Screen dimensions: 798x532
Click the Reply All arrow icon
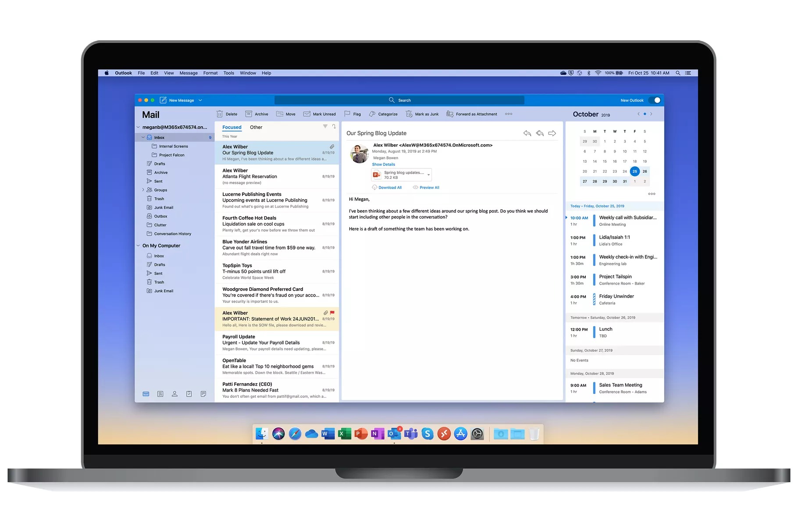[x=540, y=133]
